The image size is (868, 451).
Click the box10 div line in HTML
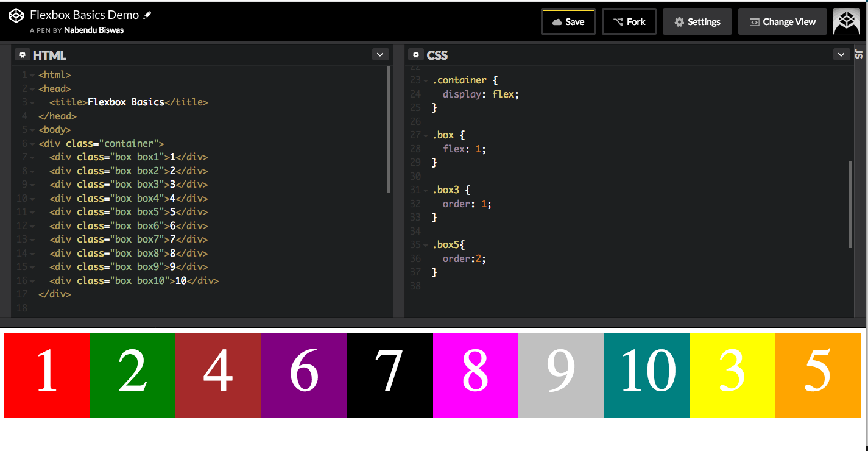[134, 281]
